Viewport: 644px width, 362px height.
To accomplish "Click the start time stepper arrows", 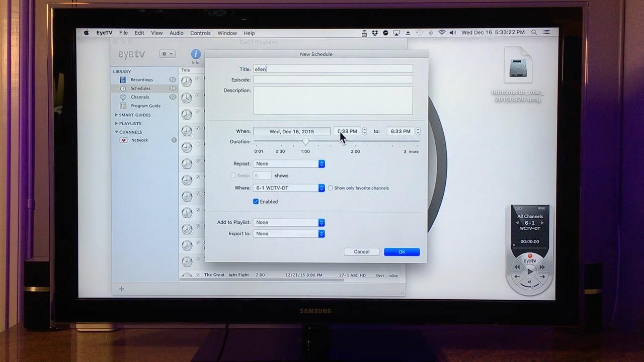I will [x=364, y=131].
